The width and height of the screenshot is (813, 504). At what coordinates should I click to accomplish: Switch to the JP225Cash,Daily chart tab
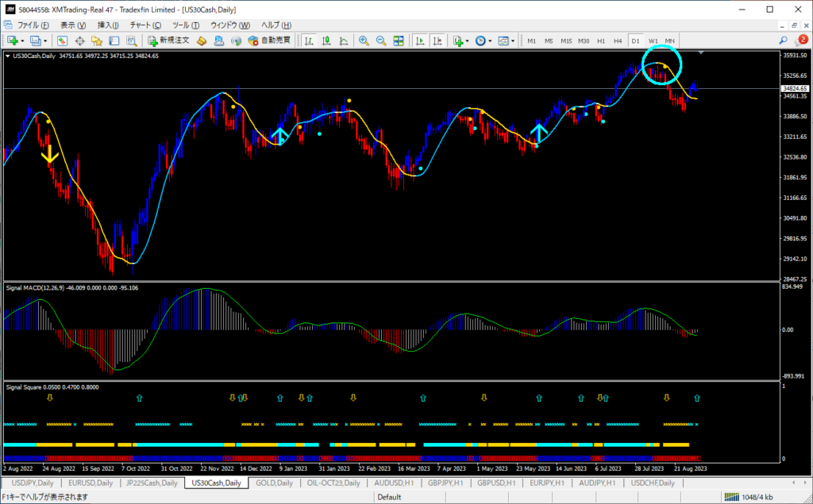tap(152, 483)
